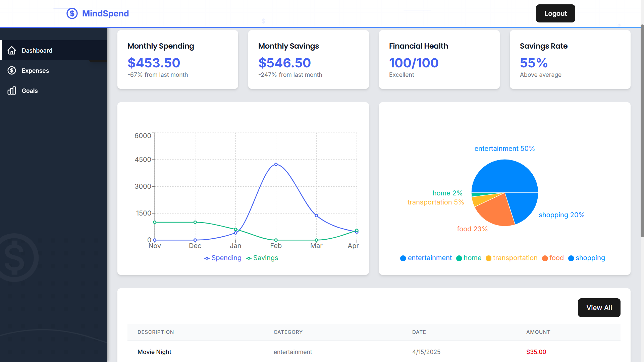Open the Goals sidebar menu item
The height and width of the screenshot is (362, 644).
click(30, 90)
